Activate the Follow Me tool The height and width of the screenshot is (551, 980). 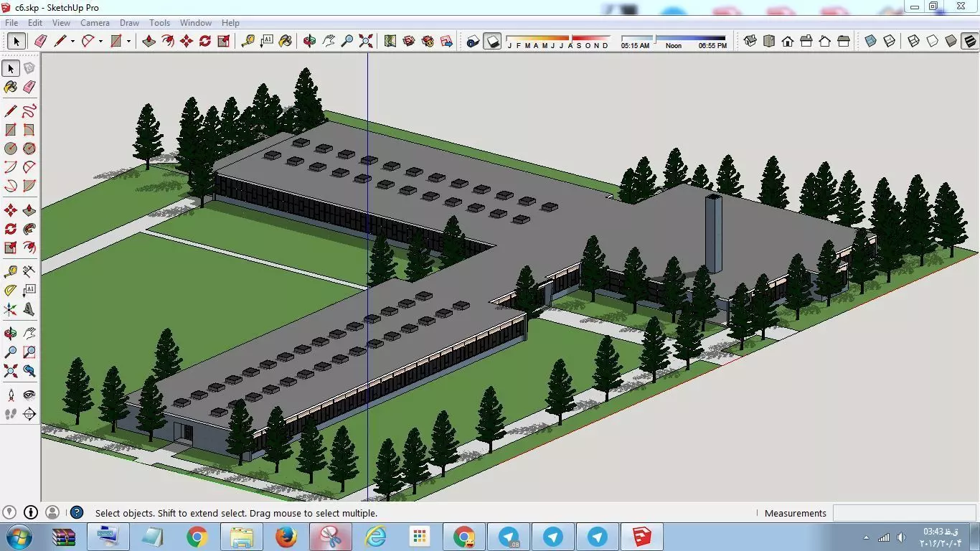(x=29, y=229)
